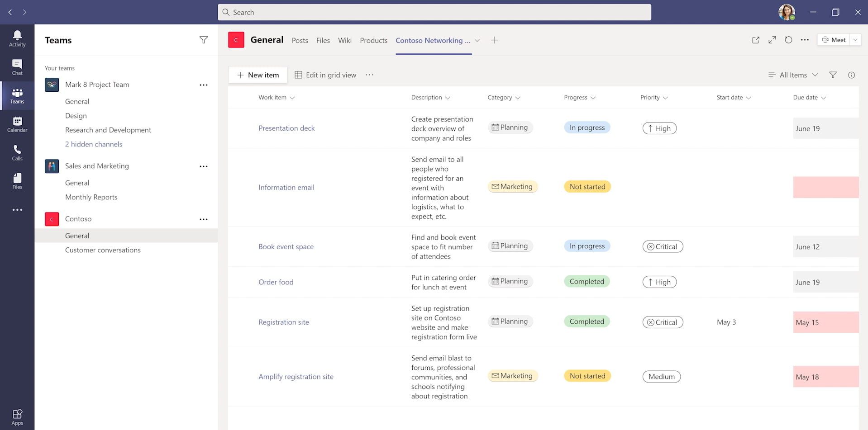Screen dimensions: 868x430
Task: Open the Activity feed bell icon
Action: tap(17, 38)
